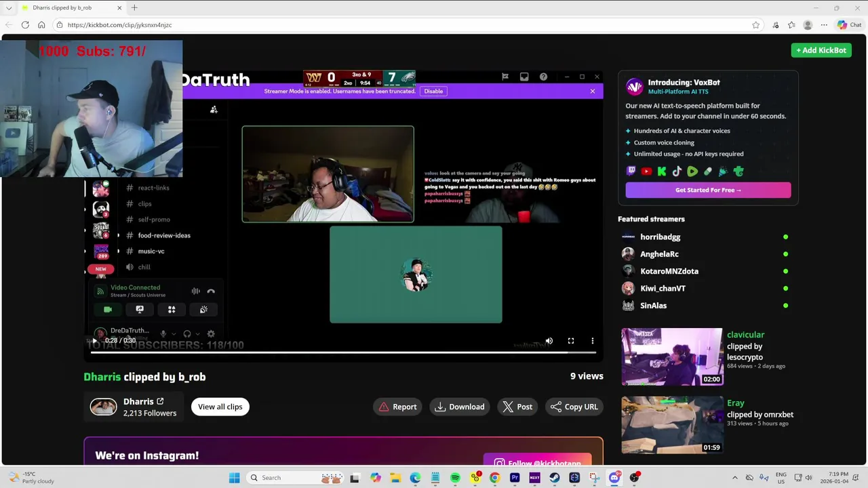Open File Explorer from the taskbar
Image resolution: width=868 pixels, height=488 pixels.
pyautogui.click(x=395, y=478)
